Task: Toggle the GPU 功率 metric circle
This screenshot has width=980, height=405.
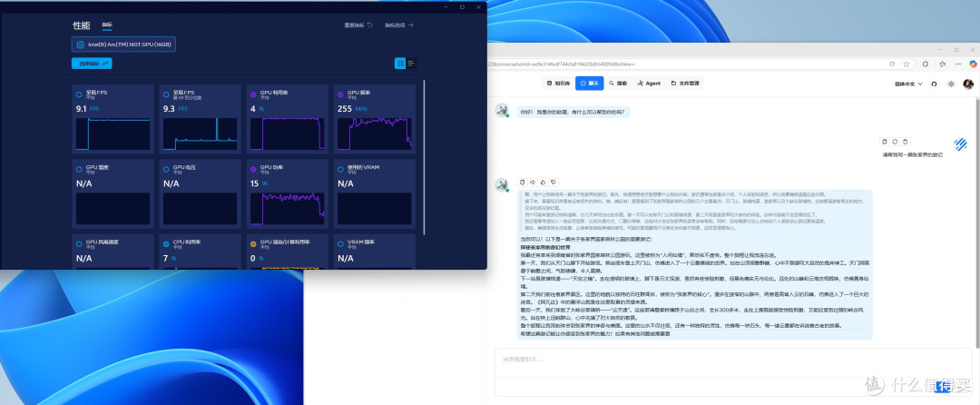Action: pos(253,170)
